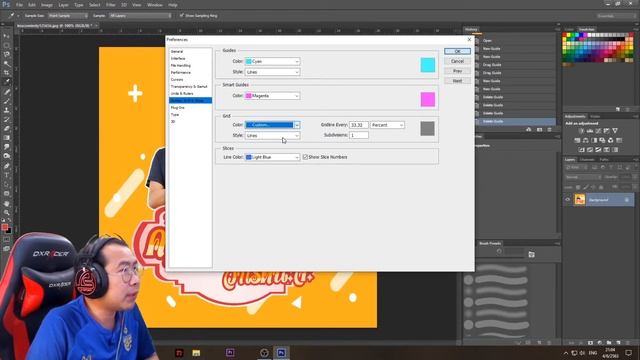Select the Clone Stamp tool
Image resolution: width=640 pixels, height=360 pixels.
click(7, 110)
